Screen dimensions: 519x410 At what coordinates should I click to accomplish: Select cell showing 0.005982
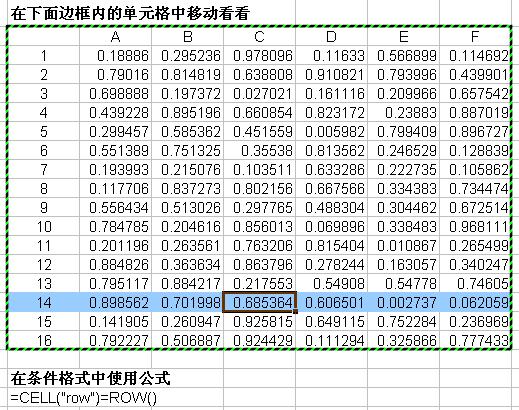point(331,131)
